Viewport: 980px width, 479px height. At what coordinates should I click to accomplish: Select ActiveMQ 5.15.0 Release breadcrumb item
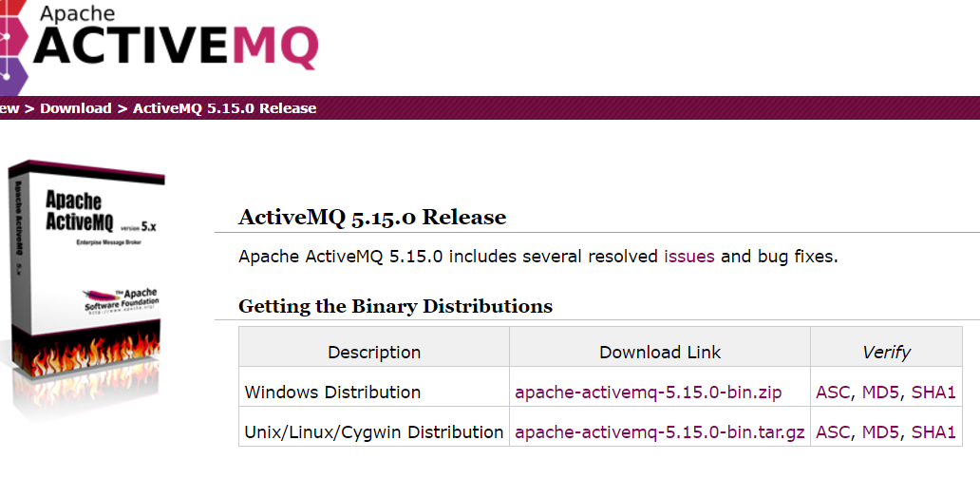tap(224, 108)
